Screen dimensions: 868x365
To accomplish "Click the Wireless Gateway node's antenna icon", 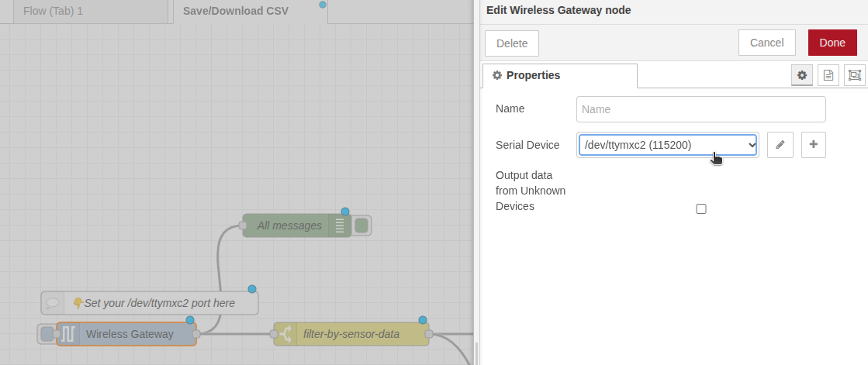I will point(69,334).
